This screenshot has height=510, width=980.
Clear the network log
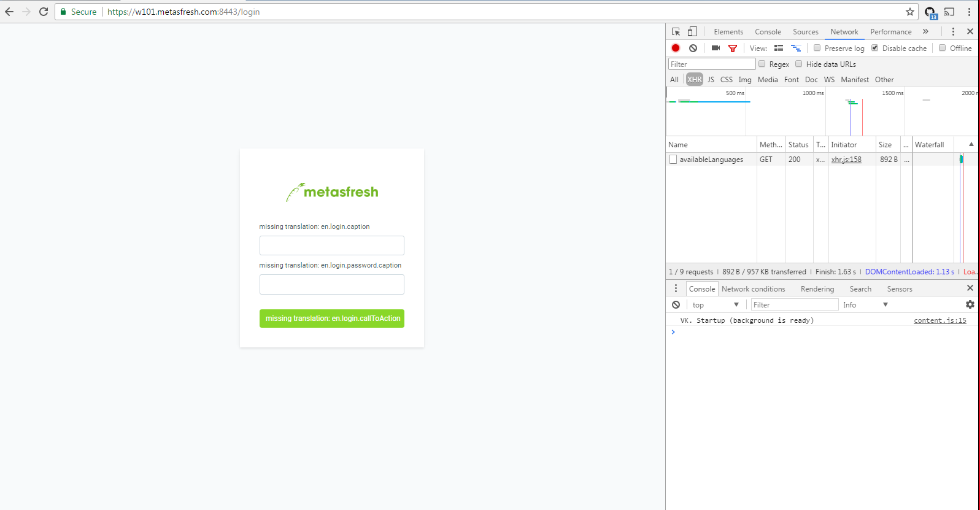point(693,48)
